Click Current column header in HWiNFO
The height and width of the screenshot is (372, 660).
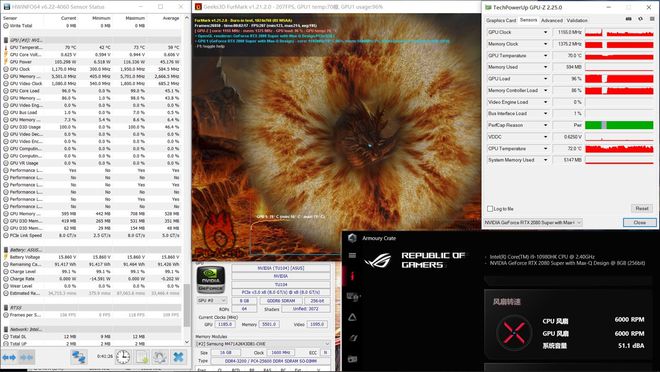click(69, 18)
